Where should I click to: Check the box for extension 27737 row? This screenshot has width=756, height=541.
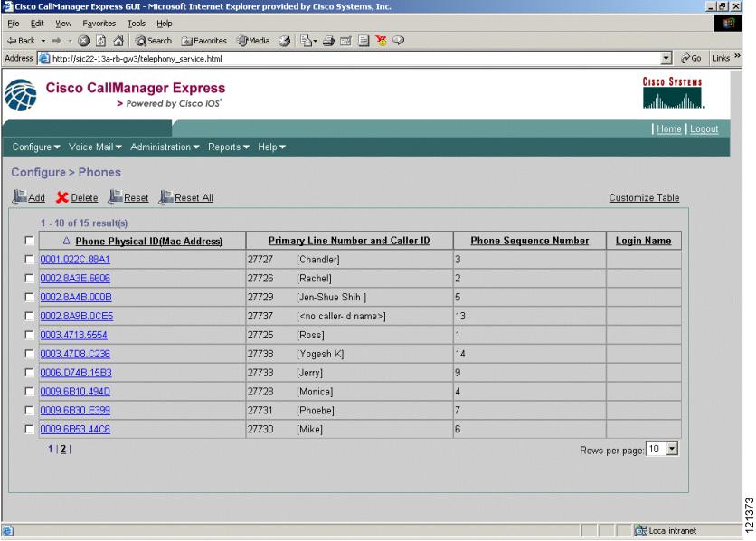tap(30, 316)
